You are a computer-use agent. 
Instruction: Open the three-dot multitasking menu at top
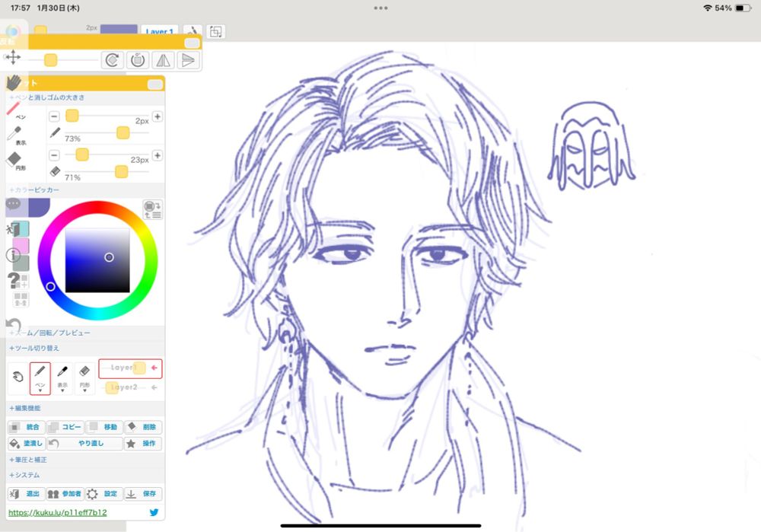coord(380,8)
